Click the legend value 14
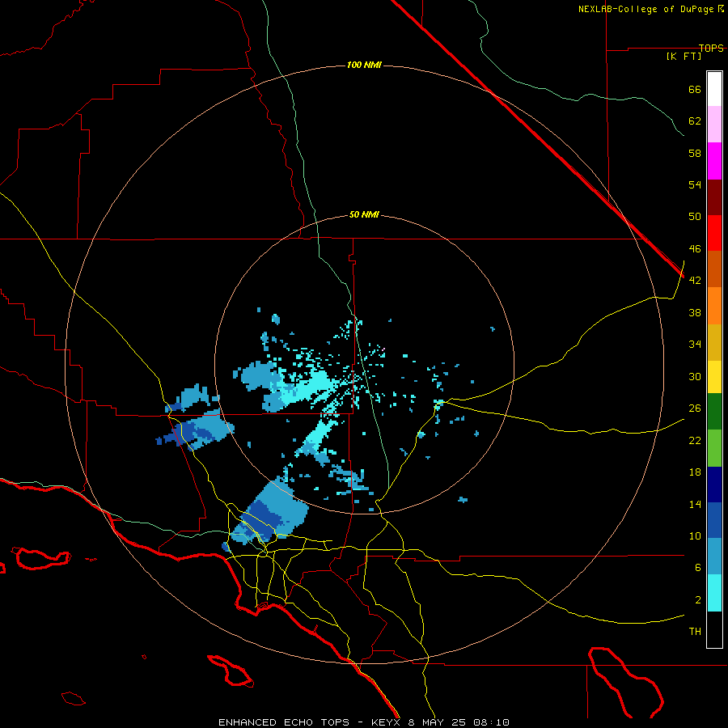 coord(695,504)
